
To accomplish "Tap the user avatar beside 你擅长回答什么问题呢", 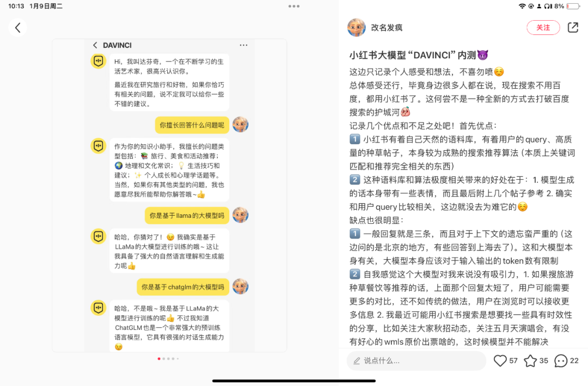I will (241, 125).
